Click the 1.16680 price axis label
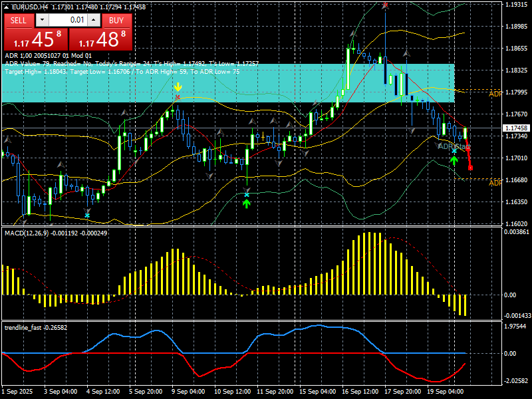This screenshot has height=399, width=532. tap(517, 180)
